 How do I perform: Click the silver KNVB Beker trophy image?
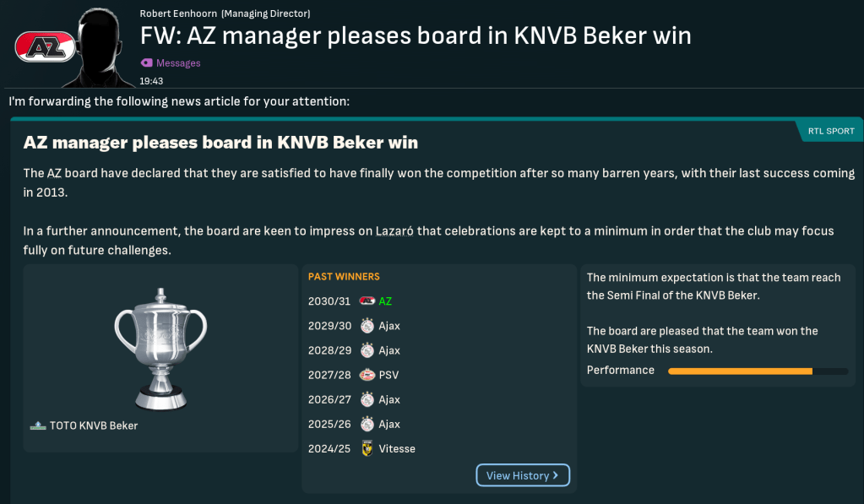point(160,348)
